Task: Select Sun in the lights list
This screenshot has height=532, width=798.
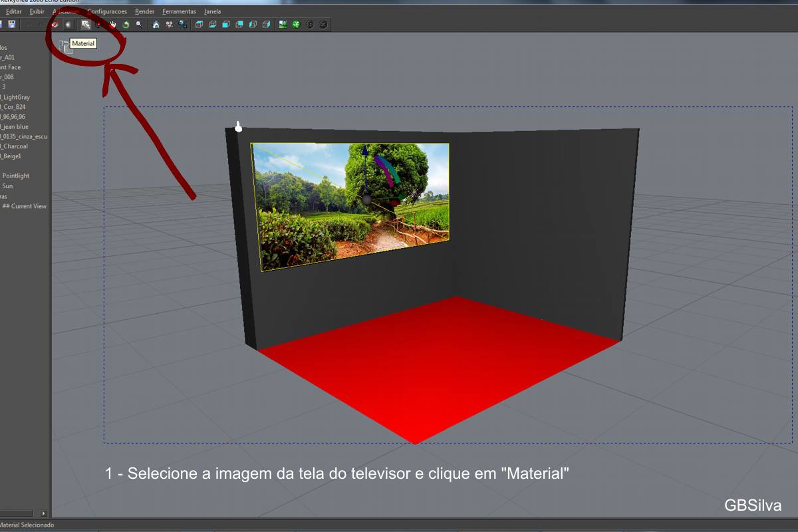Action: [7, 186]
